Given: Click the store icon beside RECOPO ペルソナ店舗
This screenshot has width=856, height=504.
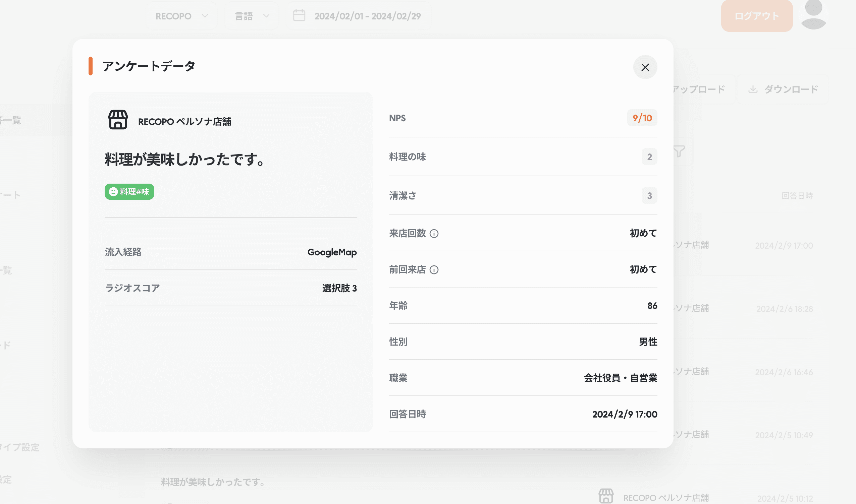Looking at the screenshot, I should coord(118,120).
